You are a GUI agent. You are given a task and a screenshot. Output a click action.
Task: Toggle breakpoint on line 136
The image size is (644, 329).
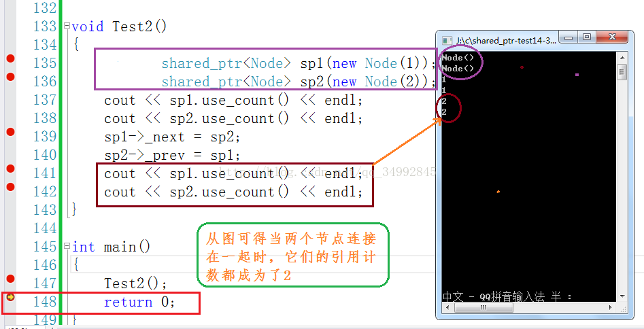click(10, 76)
